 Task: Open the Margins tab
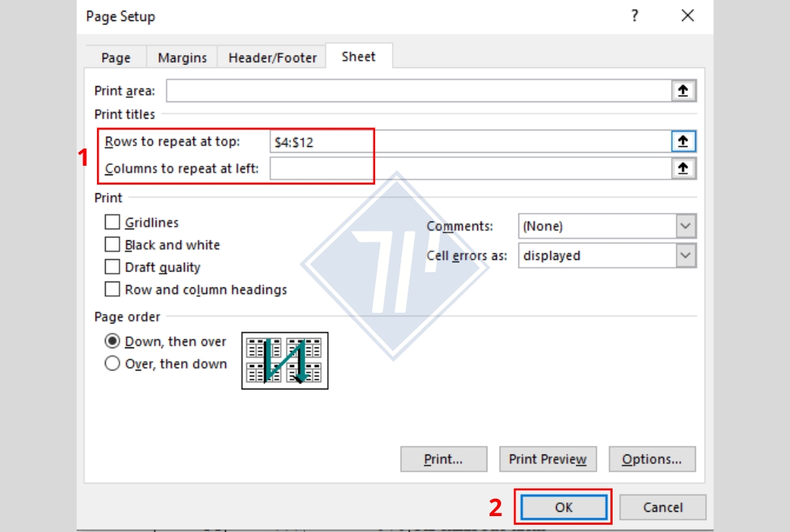click(x=182, y=57)
